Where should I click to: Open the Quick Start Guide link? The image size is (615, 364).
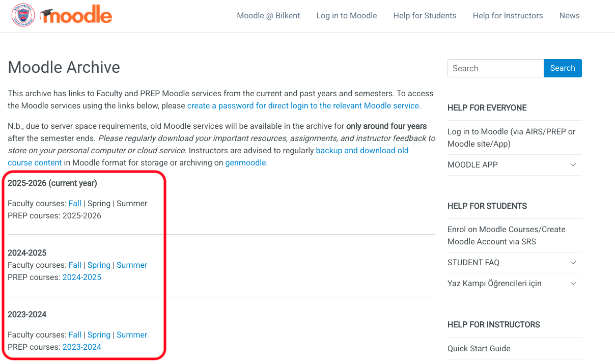click(479, 349)
